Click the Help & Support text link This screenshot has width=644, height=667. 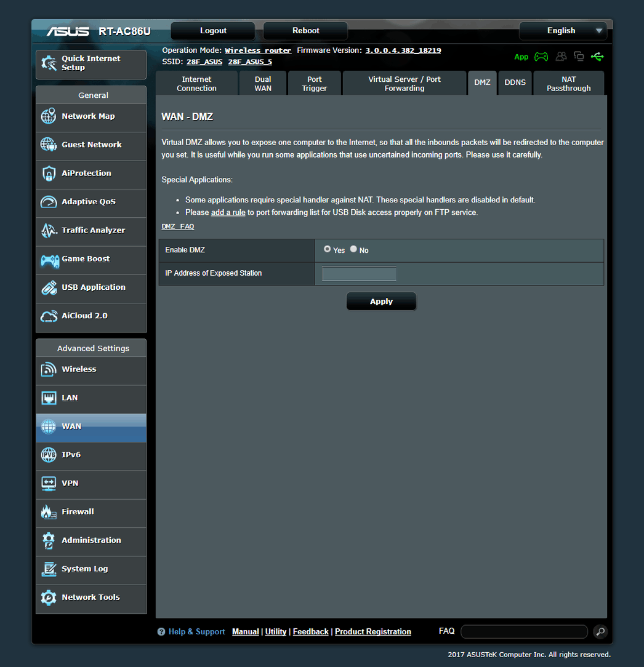(x=196, y=632)
